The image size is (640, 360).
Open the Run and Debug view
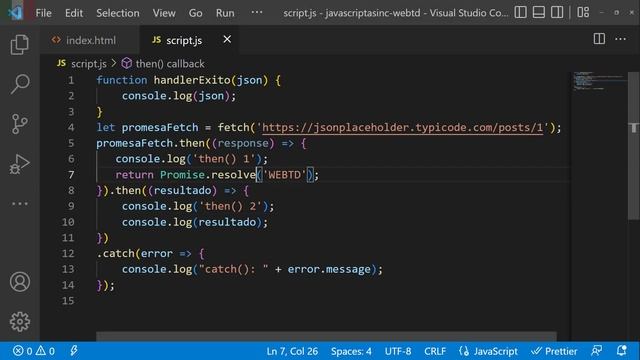(x=20, y=164)
